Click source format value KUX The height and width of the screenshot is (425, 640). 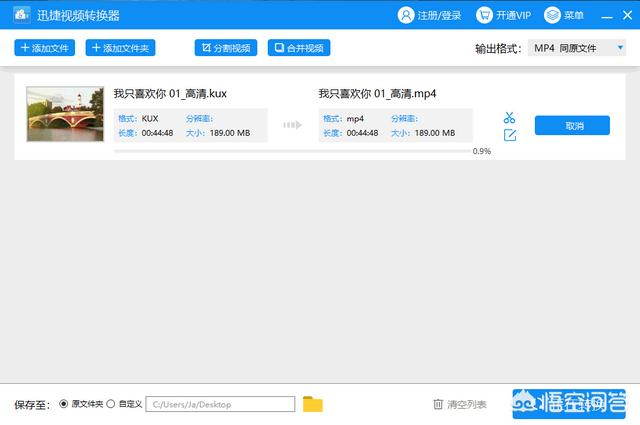click(150, 118)
